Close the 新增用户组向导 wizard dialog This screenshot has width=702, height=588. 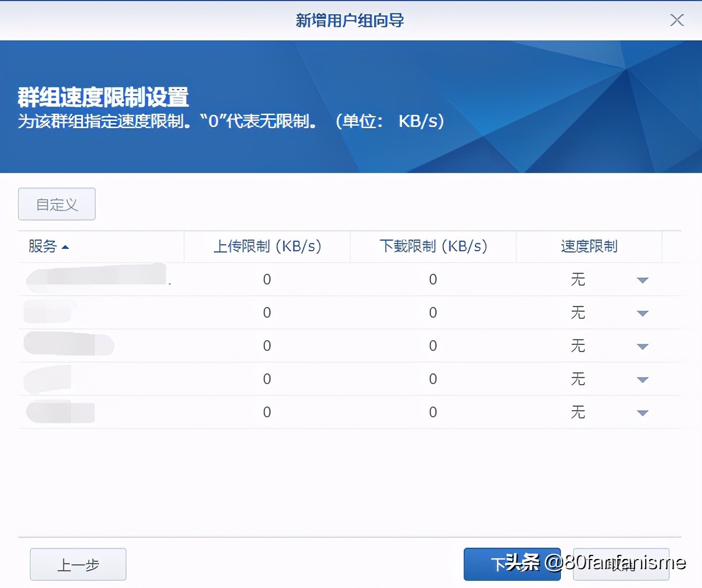pyautogui.click(x=677, y=20)
